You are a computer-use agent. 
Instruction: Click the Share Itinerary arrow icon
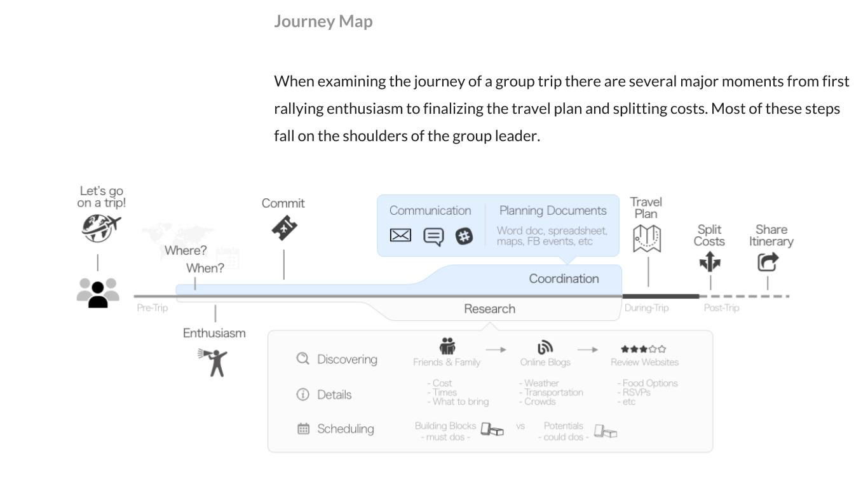point(768,262)
